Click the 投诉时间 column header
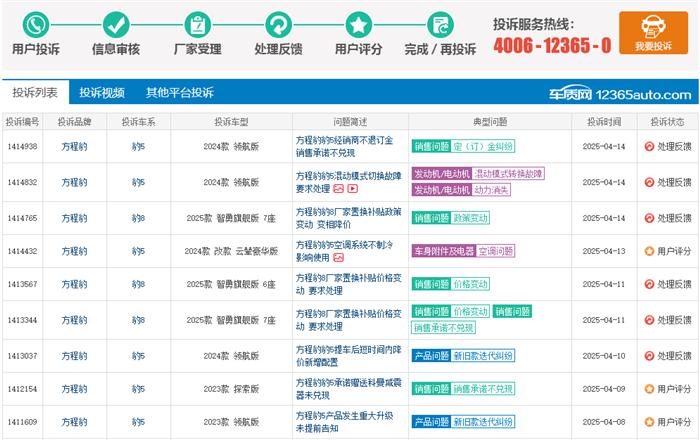Image resolution: width=700 pixels, height=440 pixels. [604, 122]
